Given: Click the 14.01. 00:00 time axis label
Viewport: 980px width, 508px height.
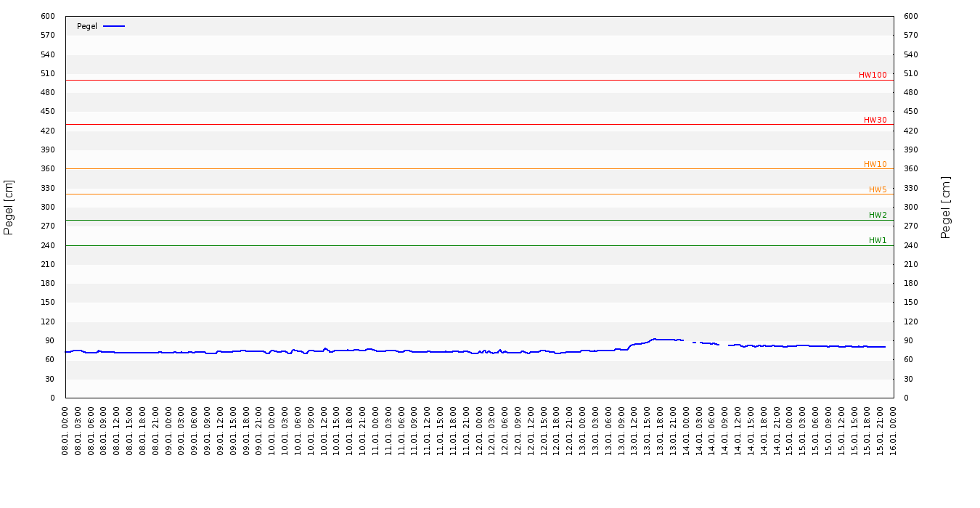Looking at the screenshot, I should [x=687, y=430].
